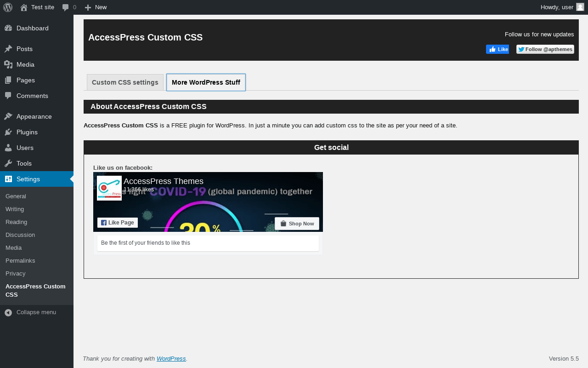The image size is (588, 368).
Task: Click the Collapse menu arrow icon
Action: click(x=8, y=312)
